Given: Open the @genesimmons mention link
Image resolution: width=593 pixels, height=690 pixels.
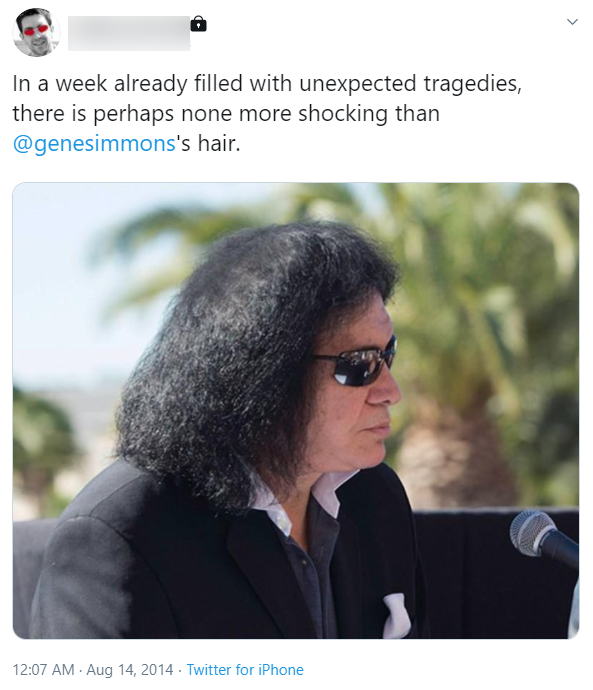Looking at the screenshot, I should click(x=94, y=143).
